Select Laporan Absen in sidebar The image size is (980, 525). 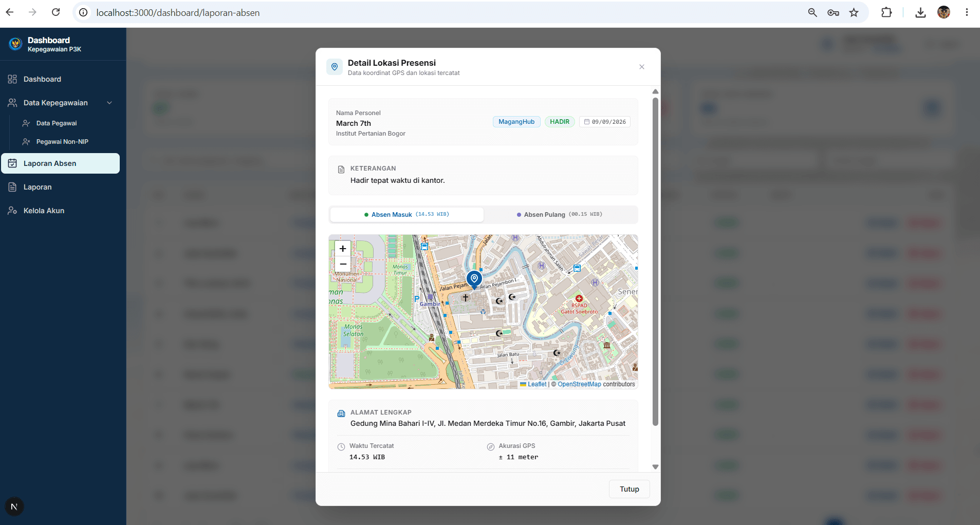point(61,163)
